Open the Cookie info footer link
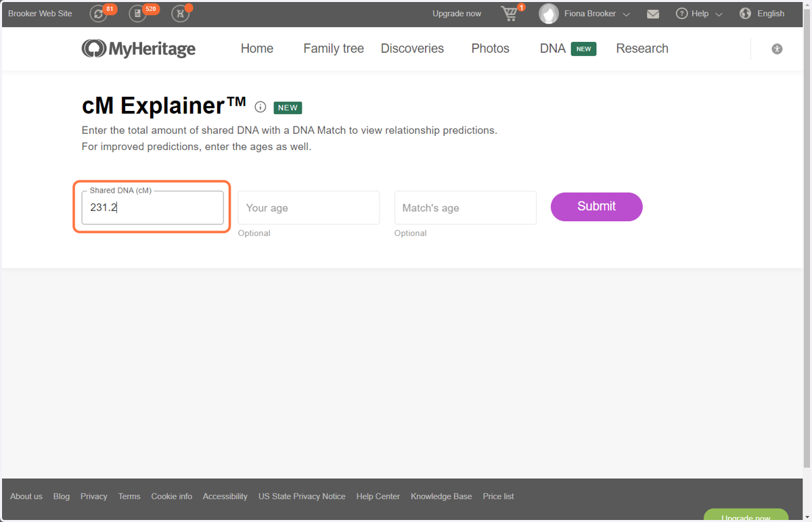Screen dimensions: 812x522 click(172, 496)
